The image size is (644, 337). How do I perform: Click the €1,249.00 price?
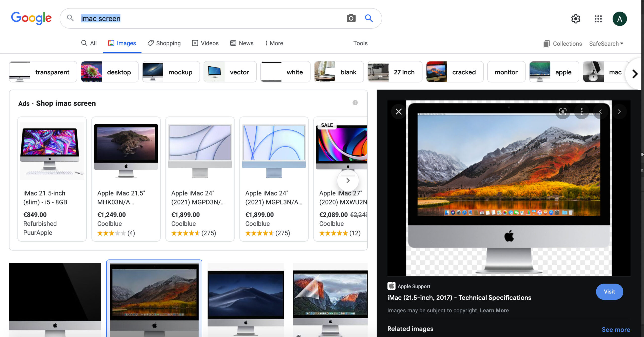[111, 215]
